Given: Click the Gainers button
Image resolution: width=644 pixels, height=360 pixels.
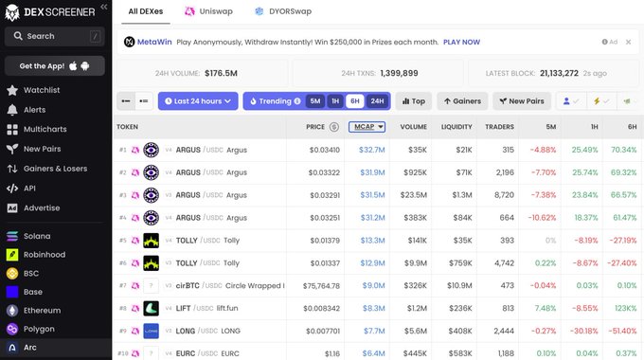Looking at the screenshot, I should pyautogui.click(x=462, y=101).
